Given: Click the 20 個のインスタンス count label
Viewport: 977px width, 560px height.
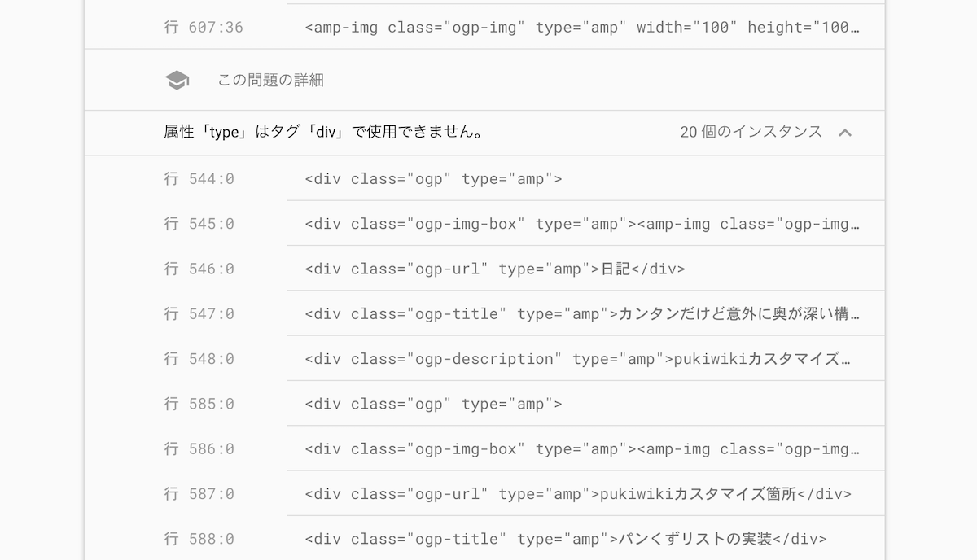Looking at the screenshot, I should [750, 131].
